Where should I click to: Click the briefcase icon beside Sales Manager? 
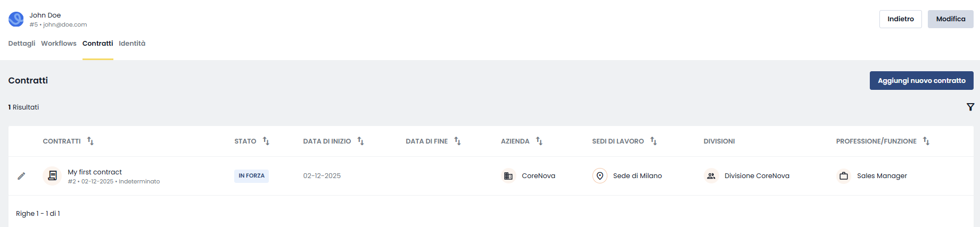coord(844,176)
